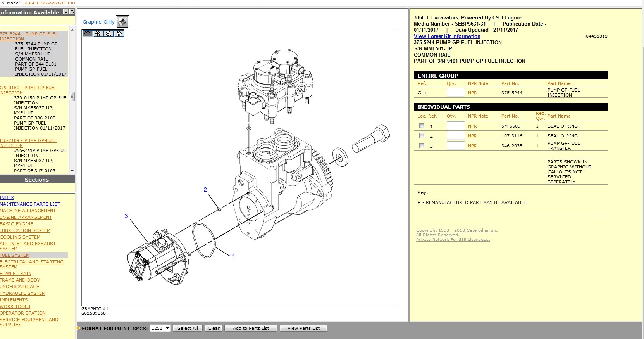
Task: Click the zoom in magnifier icon
Action: click(98, 34)
